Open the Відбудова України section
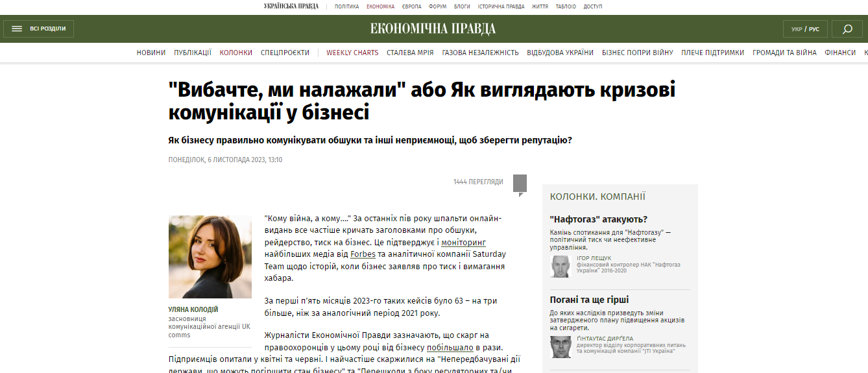Screen dimensions: 868x373 [x=560, y=53]
